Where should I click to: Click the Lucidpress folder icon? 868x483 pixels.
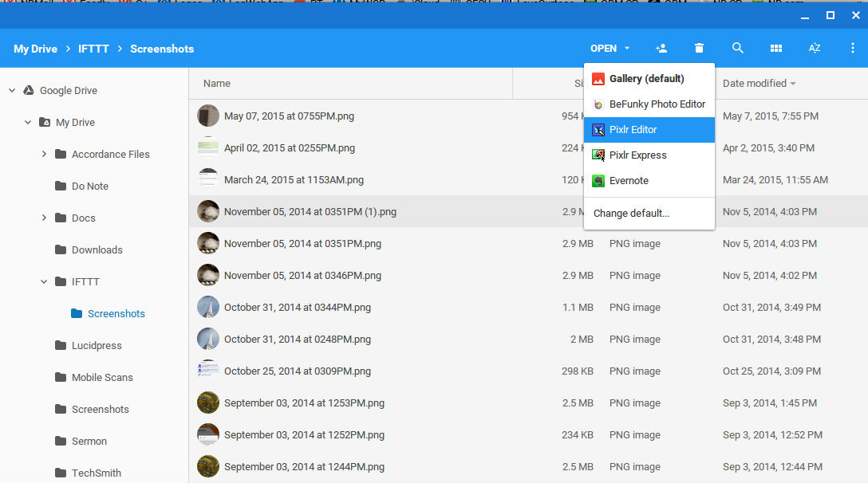click(61, 345)
